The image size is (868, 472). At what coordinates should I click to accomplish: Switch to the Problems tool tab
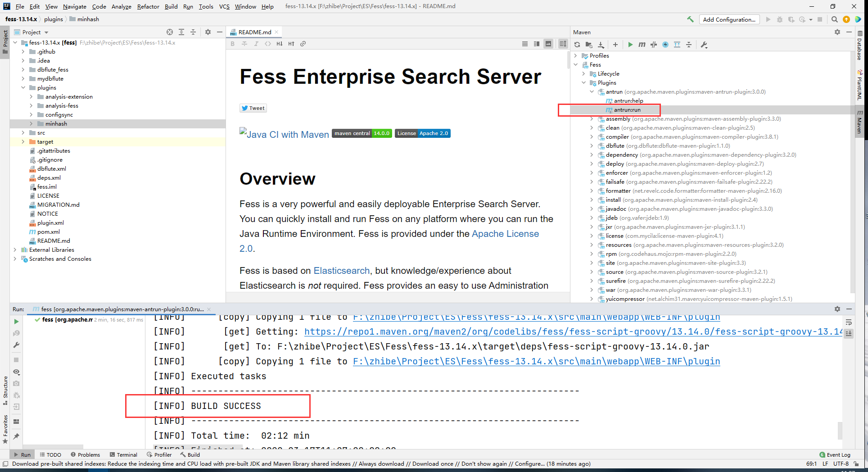[x=85, y=455]
